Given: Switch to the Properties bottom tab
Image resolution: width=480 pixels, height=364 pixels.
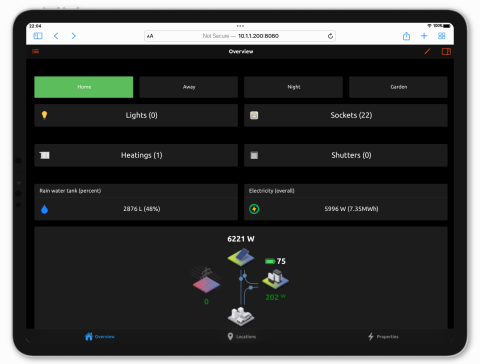Looking at the screenshot, I should pos(383,337).
